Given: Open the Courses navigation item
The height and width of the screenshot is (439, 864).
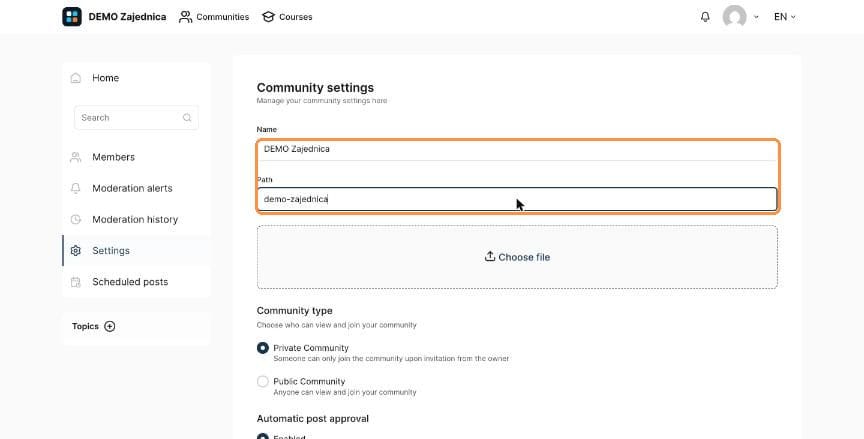Looking at the screenshot, I should click(x=287, y=17).
